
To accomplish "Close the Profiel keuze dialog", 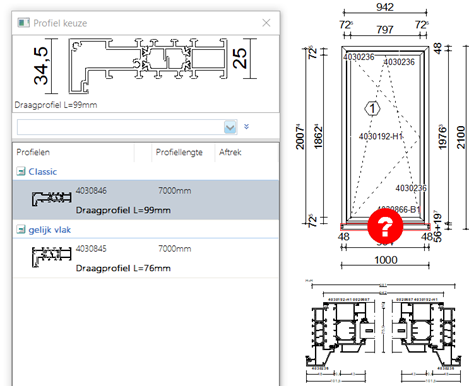I will (266, 23).
